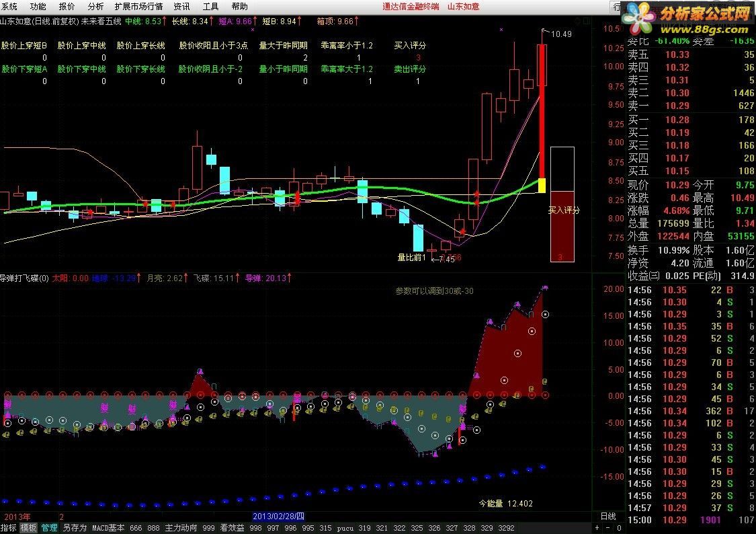Viewport: 756px width, 534px height.
Task: Click the 箱顶: 9.66 indicator value
Action: click(x=337, y=22)
